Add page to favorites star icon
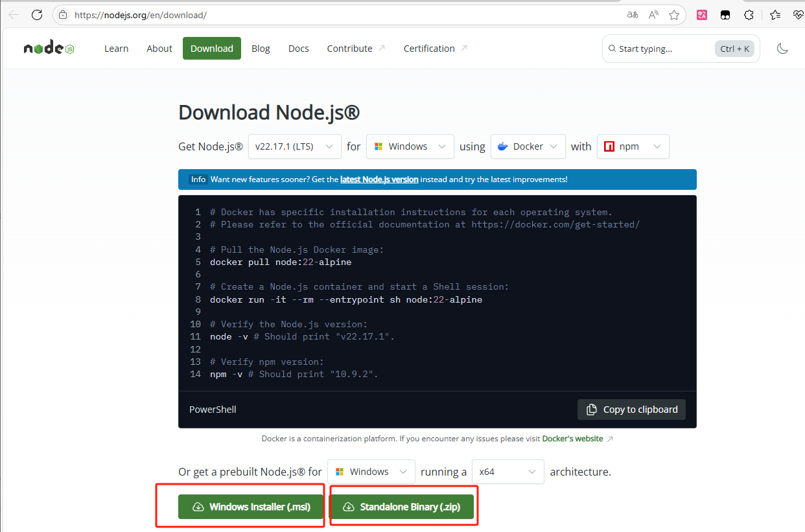Image resolution: width=805 pixels, height=532 pixels. [x=674, y=15]
